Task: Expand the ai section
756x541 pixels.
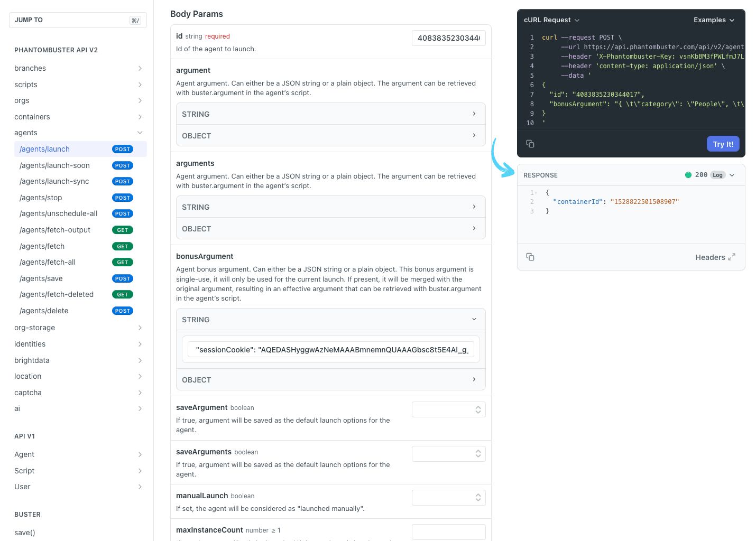Action: click(78, 408)
